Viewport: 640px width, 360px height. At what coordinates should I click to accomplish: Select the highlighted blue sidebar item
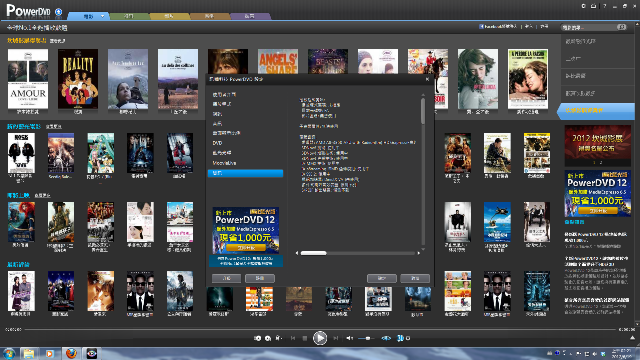tap(596, 111)
